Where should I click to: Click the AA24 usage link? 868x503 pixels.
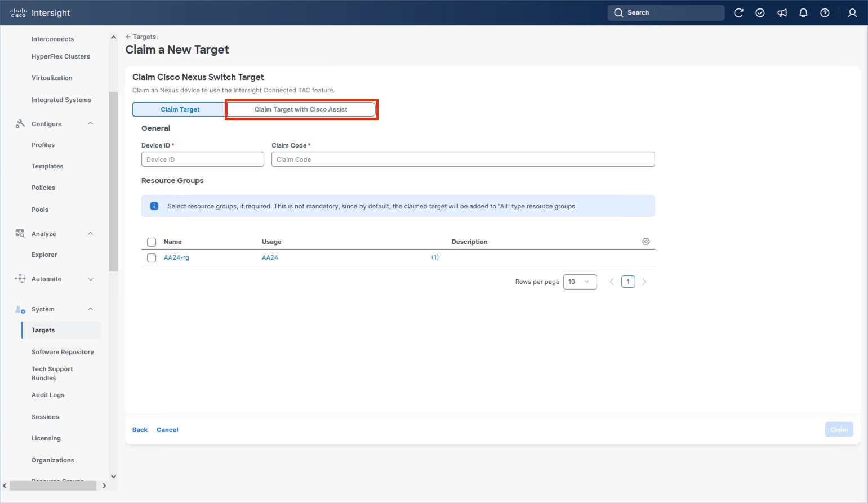coord(270,258)
